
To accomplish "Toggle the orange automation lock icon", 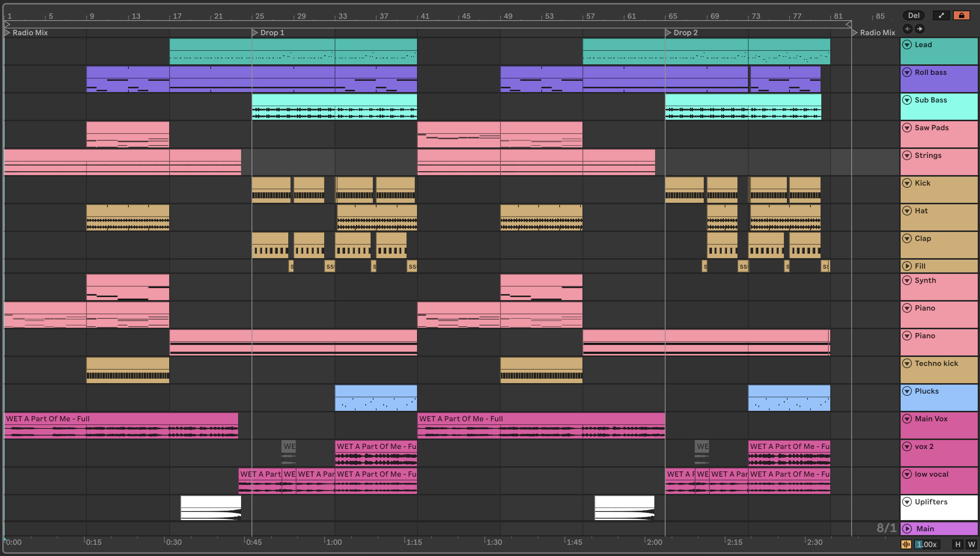I will (961, 15).
